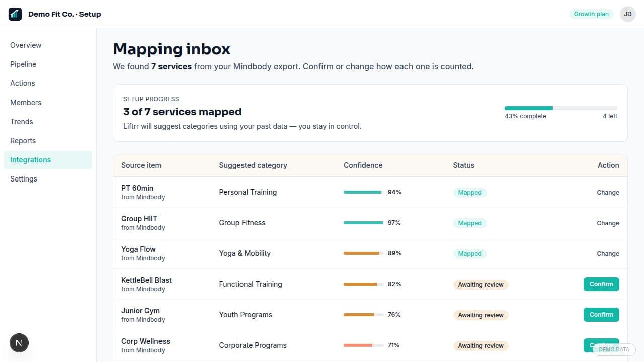Click the 94% confidence value
644x362 pixels.
tap(394, 192)
